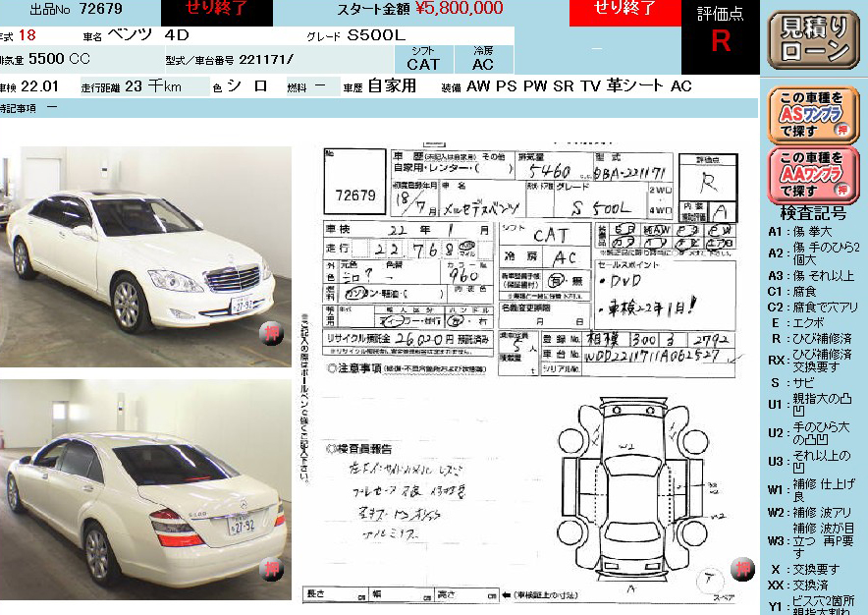Click the E エクボ legend entry
The height and width of the screenshot is (615, 868).
pos(797,323)
